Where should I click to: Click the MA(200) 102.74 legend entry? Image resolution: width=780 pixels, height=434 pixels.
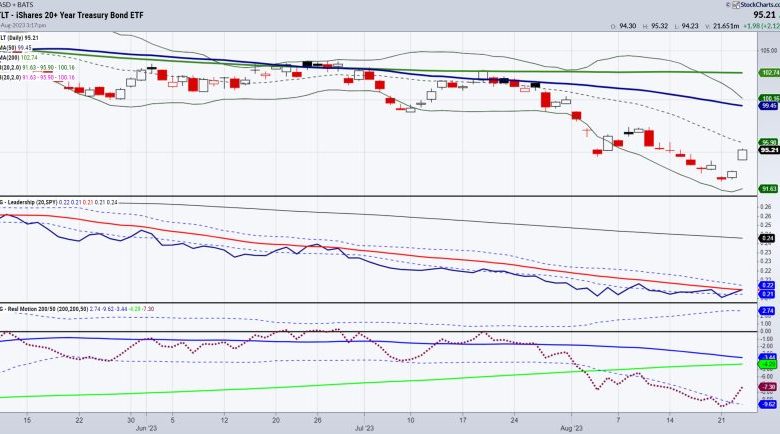click(x=19, y=58)
